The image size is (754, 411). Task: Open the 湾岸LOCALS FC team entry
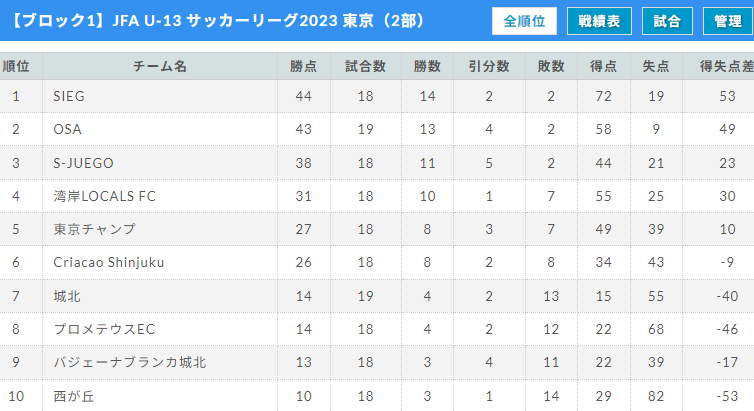point(104,196)
